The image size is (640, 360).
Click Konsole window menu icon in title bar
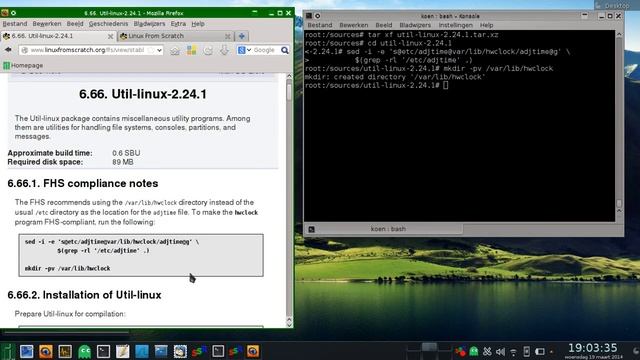309,16
